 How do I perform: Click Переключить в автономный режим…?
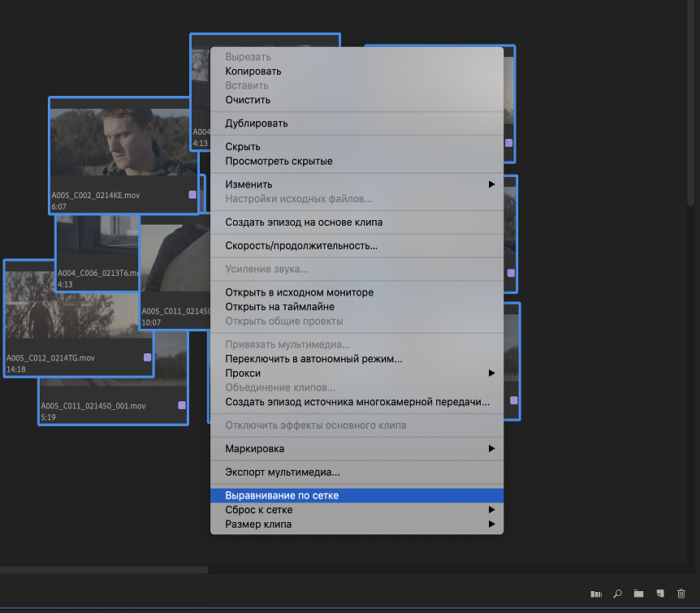[x=356, y=359]
